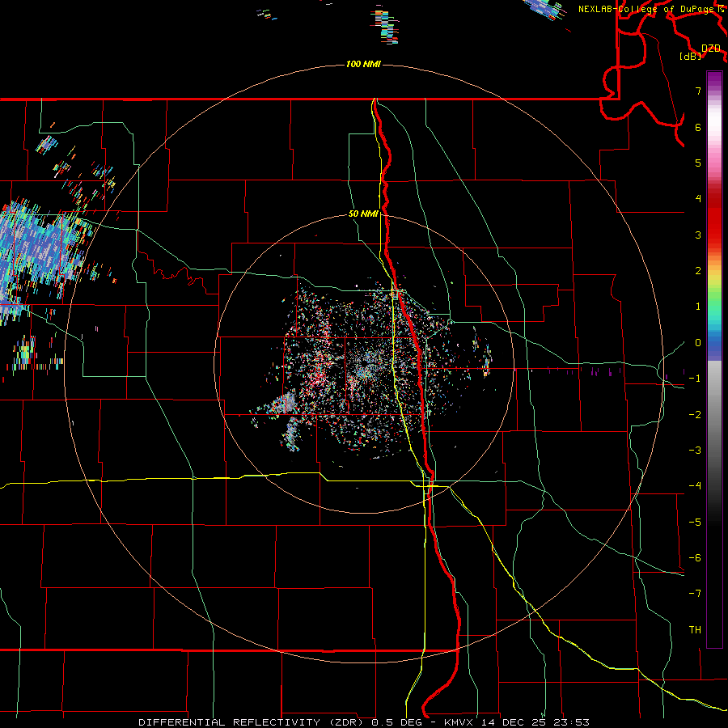Viewport: 728px width, 728px height.
Task: Click the "4" value on the color scale
Action: pyautogui.click(x=698, y=199)
